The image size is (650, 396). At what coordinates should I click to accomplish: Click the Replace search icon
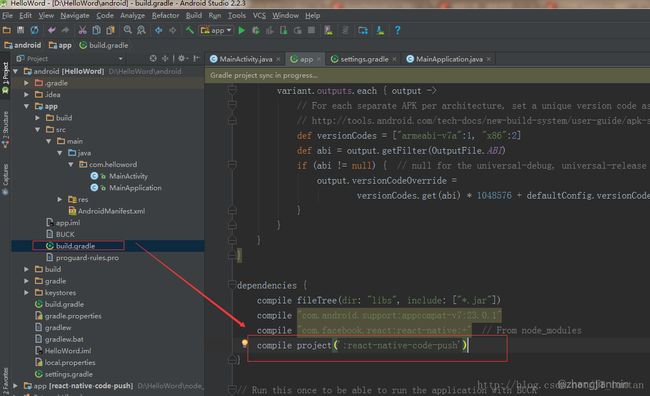pos(141,30)
